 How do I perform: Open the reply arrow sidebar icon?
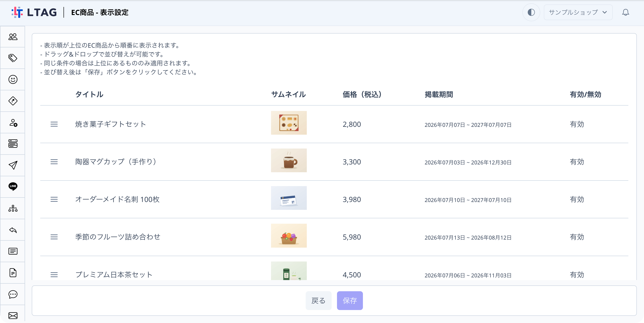coord(13,230)
